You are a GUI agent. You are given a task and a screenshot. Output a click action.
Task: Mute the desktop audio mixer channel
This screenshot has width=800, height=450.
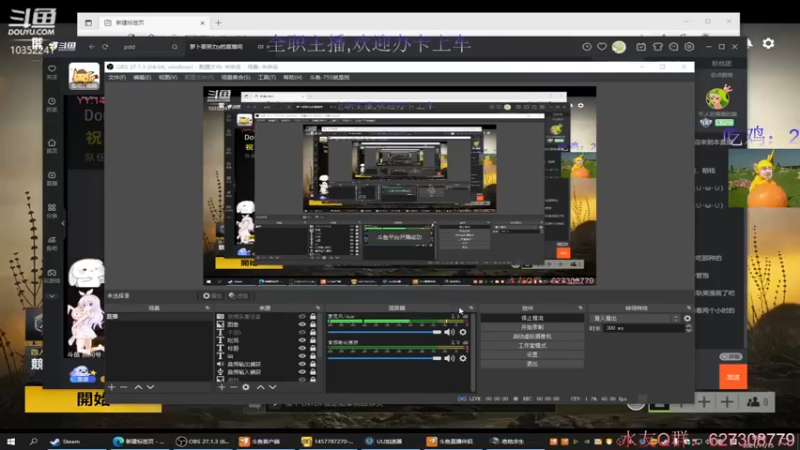click(x=449, y=358)
